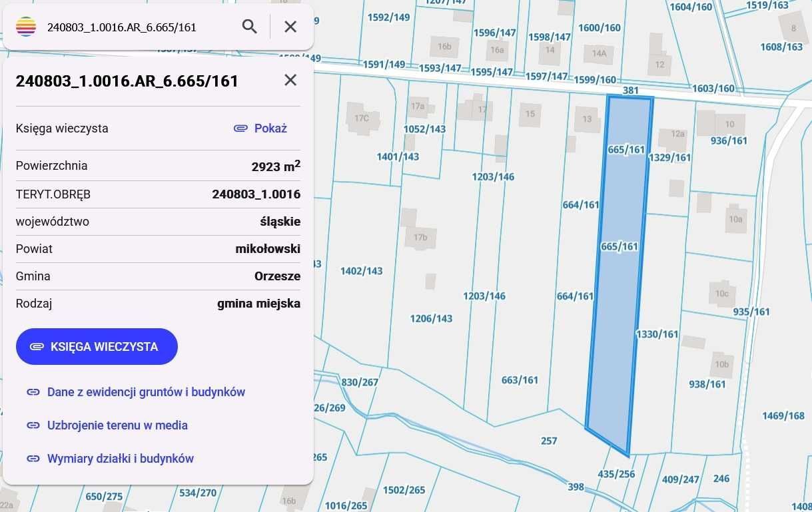Select parcel 1401/143 on the map
812x512 pixels.
pos(398,156)
